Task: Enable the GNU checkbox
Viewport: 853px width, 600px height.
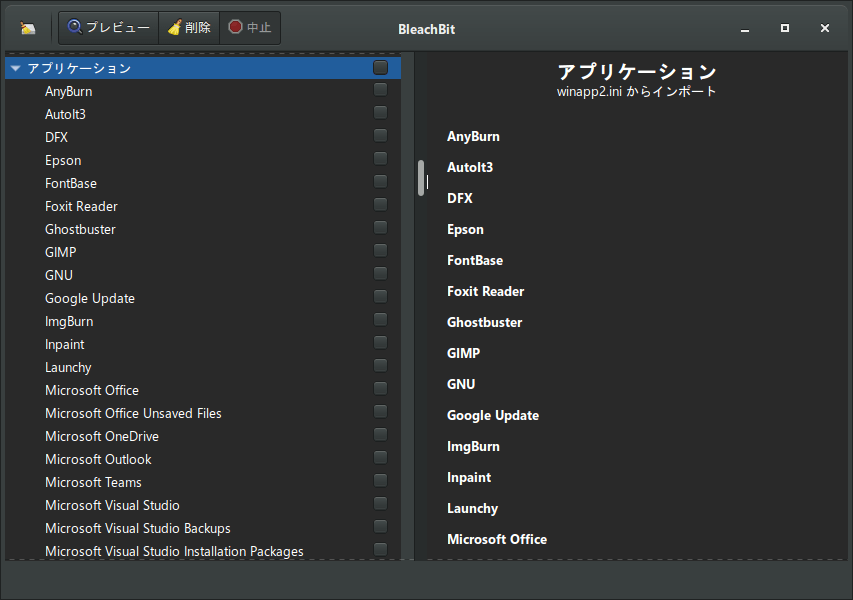Action: click(x=380, y=274)
